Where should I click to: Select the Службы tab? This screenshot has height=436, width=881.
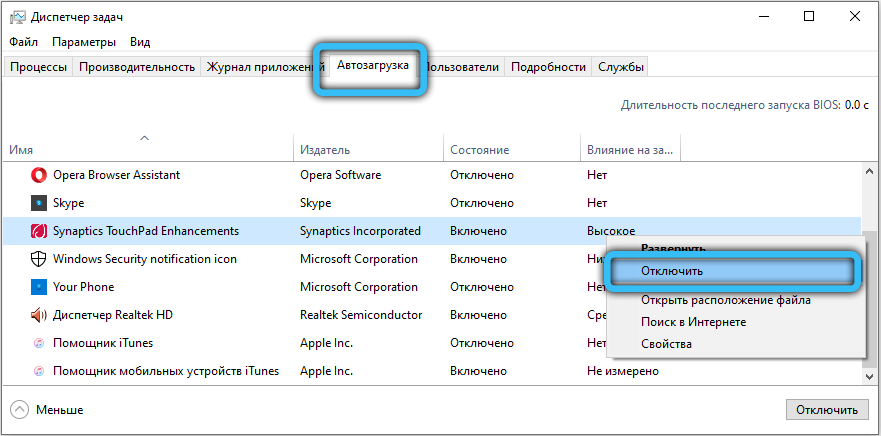click(x=620, y=67)
